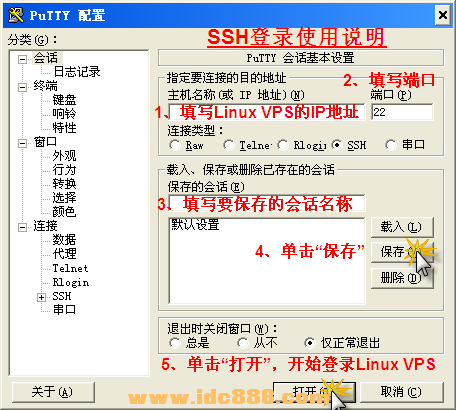Select the SSH connection type radio button
The width and height of the screenshot is (456, 410).
coord(337,145)
